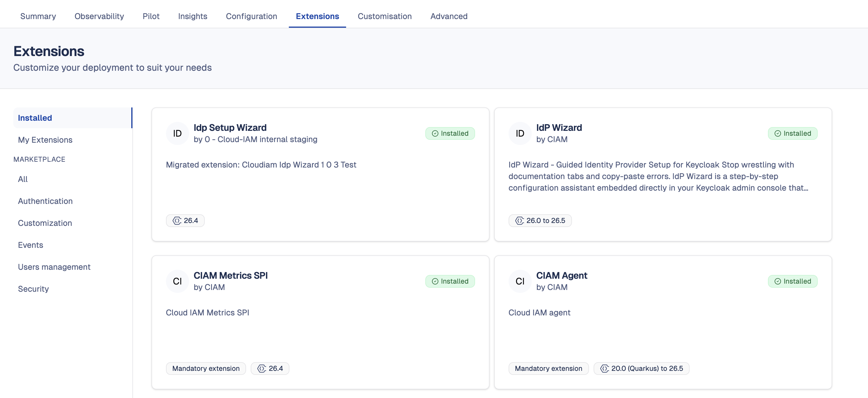
Task: Click the CI avatar icon on CIAM Metrics SPI card
Action: [177, 281]
